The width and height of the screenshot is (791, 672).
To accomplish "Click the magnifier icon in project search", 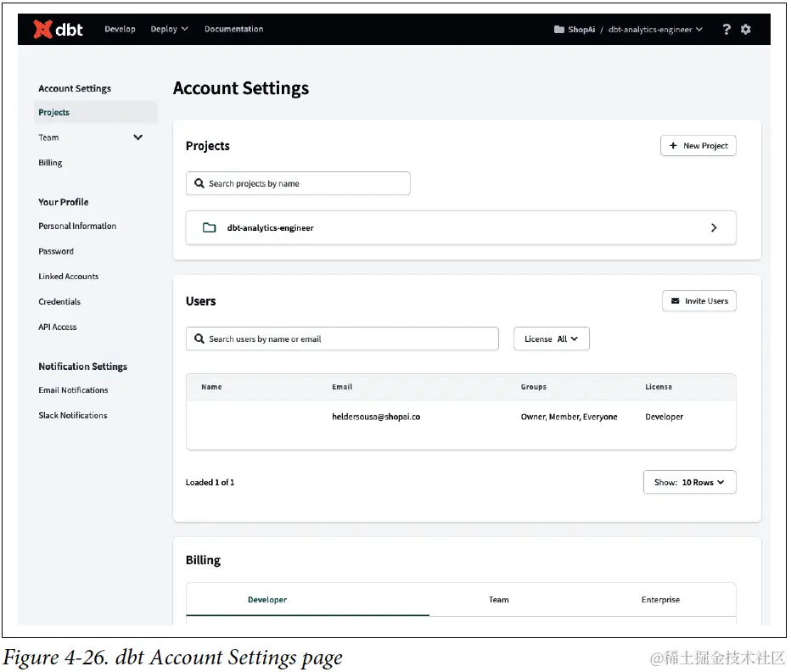I will (x=199, y=183).
